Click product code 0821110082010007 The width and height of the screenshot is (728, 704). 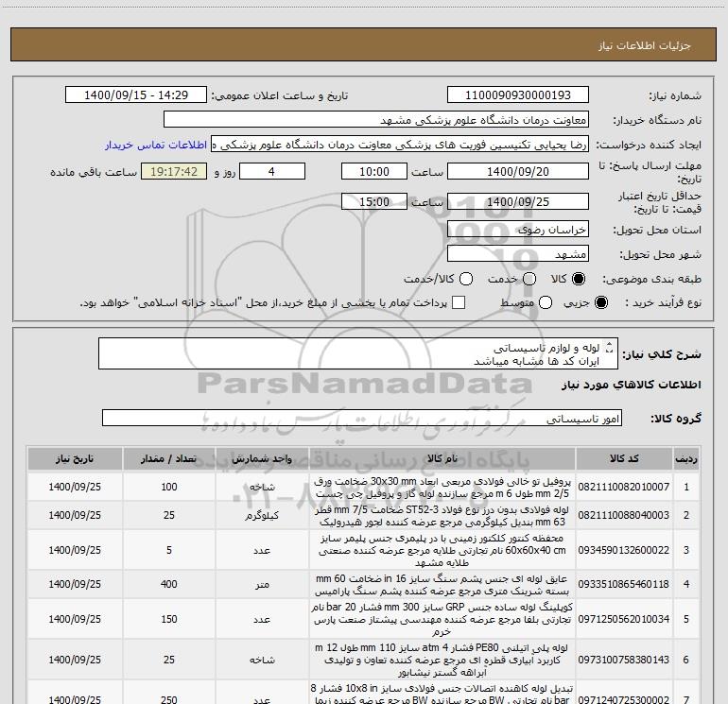pyautogui.click(x=624, y=487)
